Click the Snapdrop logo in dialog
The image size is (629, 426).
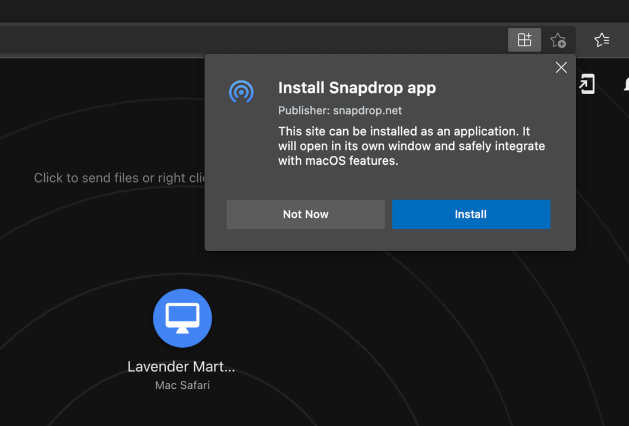pos(241,92)
